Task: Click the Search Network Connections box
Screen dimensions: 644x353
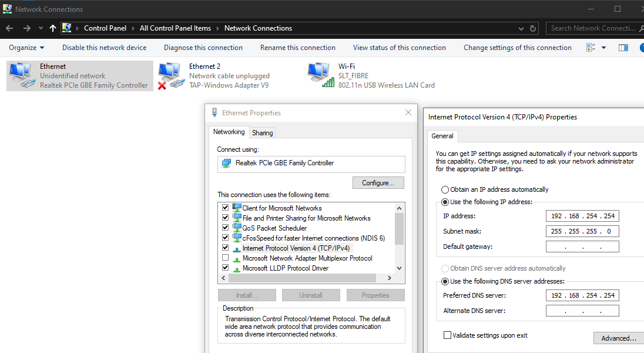Action: (593, 28)
